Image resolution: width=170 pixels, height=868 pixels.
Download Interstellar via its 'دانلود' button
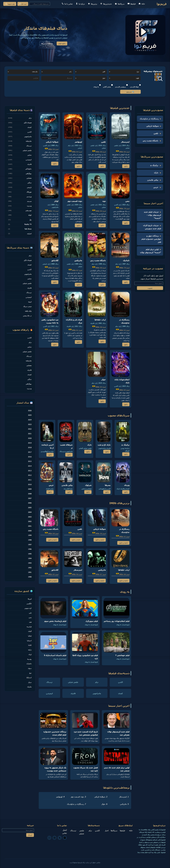[x=126, y=166]
